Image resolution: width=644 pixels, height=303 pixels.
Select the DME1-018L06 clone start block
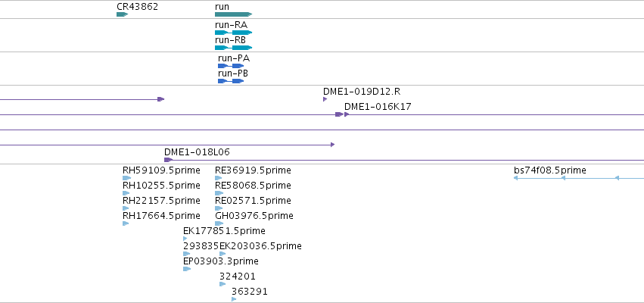pos(168,160)
